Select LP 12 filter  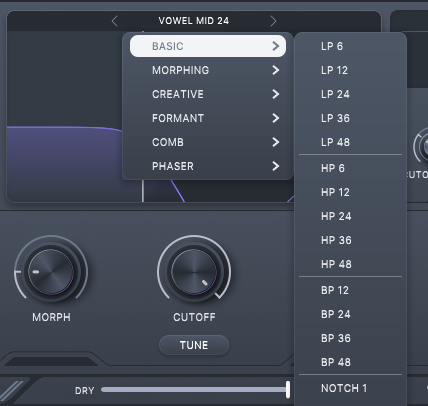coord(350,70)
